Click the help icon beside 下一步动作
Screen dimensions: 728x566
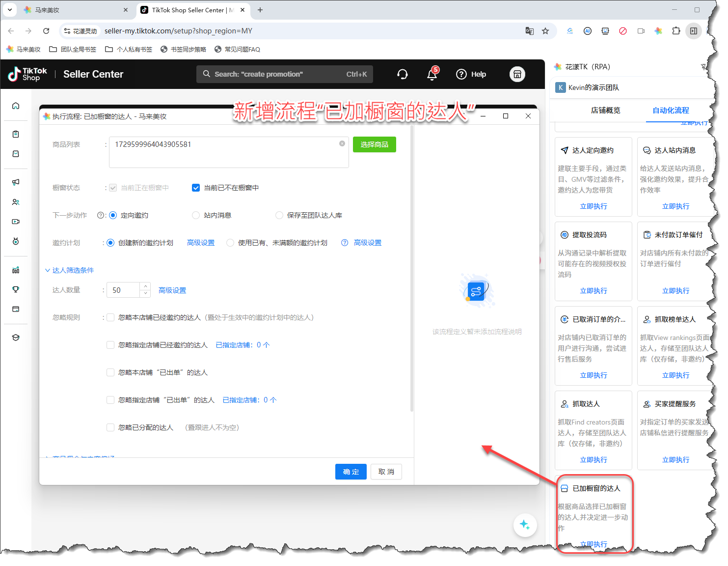(101, 215)
